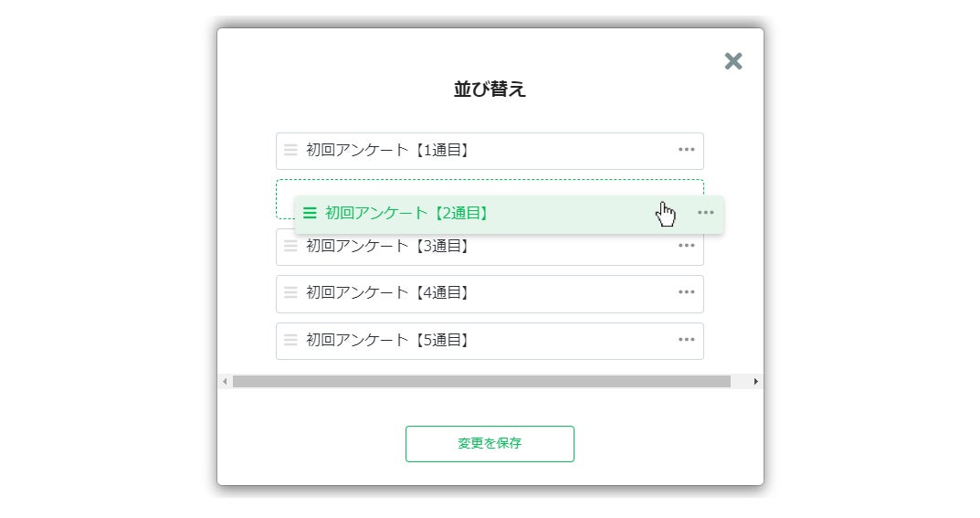Click the horizontal scrollbar thumb
Screen dimensions: 980x518
[x=481, y=381]
